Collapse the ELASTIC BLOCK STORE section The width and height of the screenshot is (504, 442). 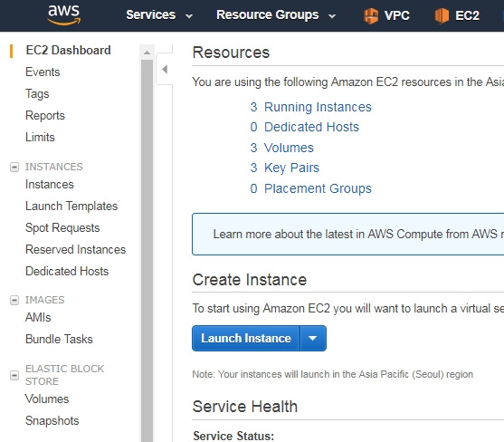(x=14, y=375)
